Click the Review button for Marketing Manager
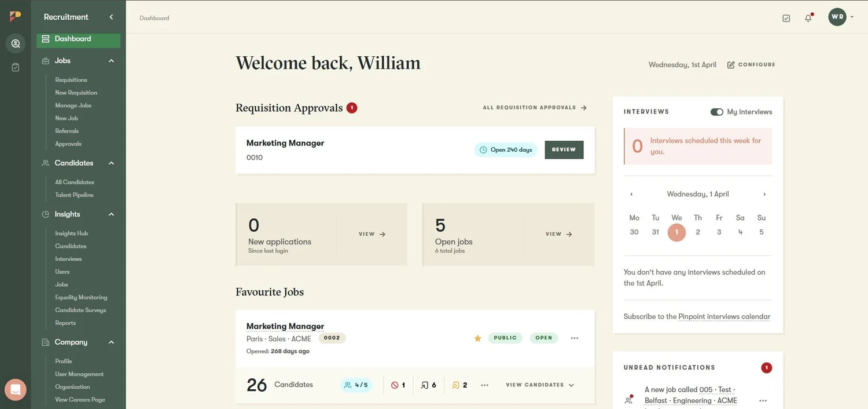The image size is (868, 409). pos(564,150)
